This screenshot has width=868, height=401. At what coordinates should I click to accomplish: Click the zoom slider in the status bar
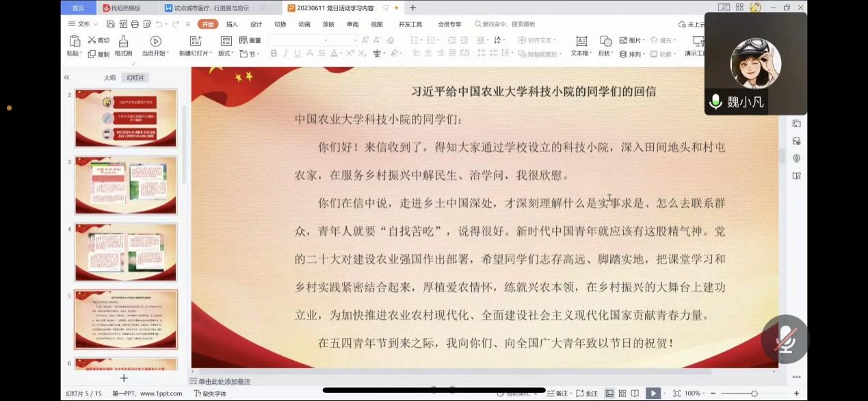coord(754,393)
